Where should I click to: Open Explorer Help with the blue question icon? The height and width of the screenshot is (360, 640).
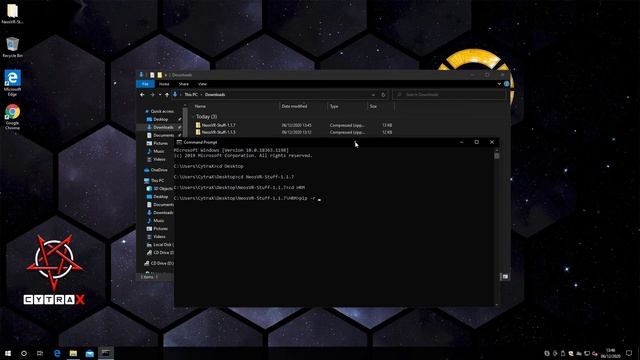507,84
